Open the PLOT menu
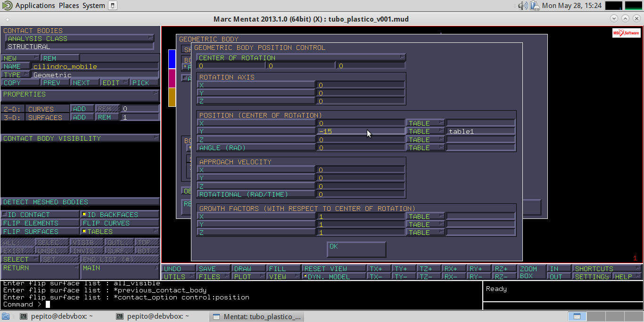Image resolution: width=644 pixels, height=322 pixels. [x=248, y=277]
